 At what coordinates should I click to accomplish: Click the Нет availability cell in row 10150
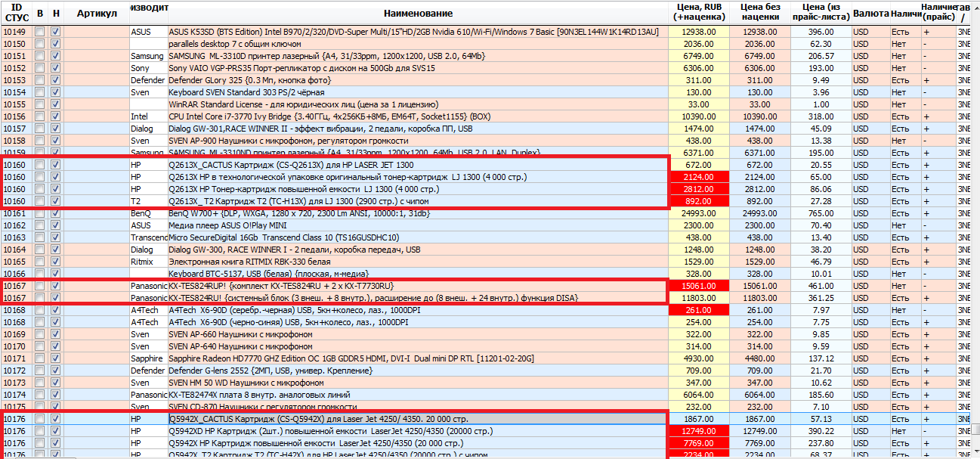[x=905, y=44]
